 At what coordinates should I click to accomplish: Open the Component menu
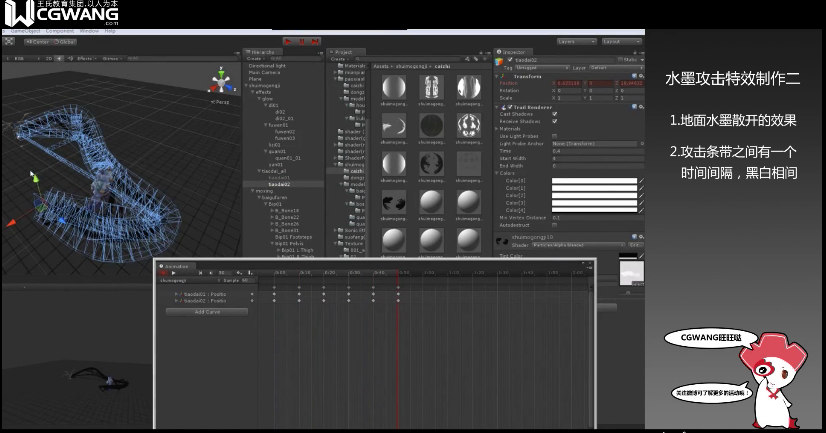pyautogui.click(x=60, y=31)
